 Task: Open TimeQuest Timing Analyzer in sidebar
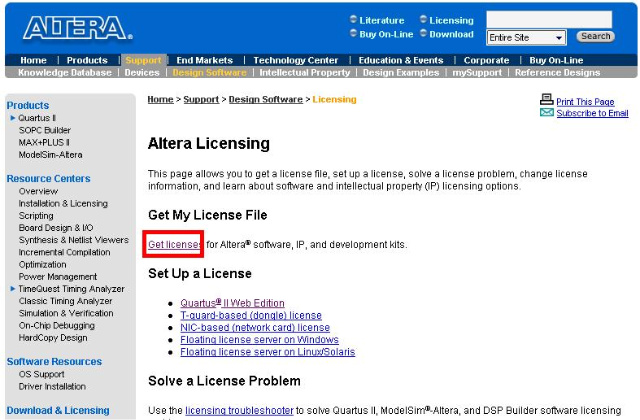(71, 289)
